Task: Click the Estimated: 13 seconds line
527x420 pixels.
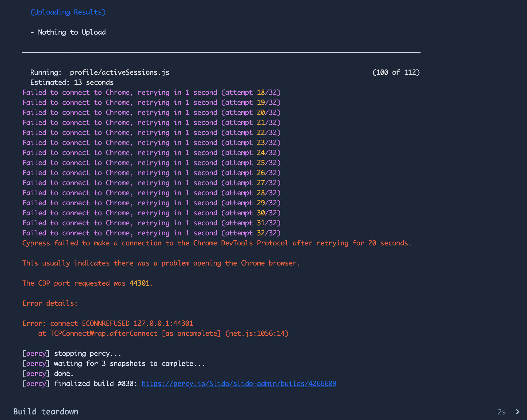Action: click(x=72, y=83)
